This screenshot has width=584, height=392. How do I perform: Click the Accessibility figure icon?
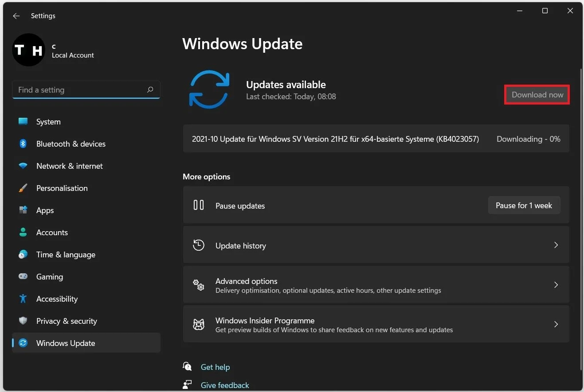pos(23,299)
